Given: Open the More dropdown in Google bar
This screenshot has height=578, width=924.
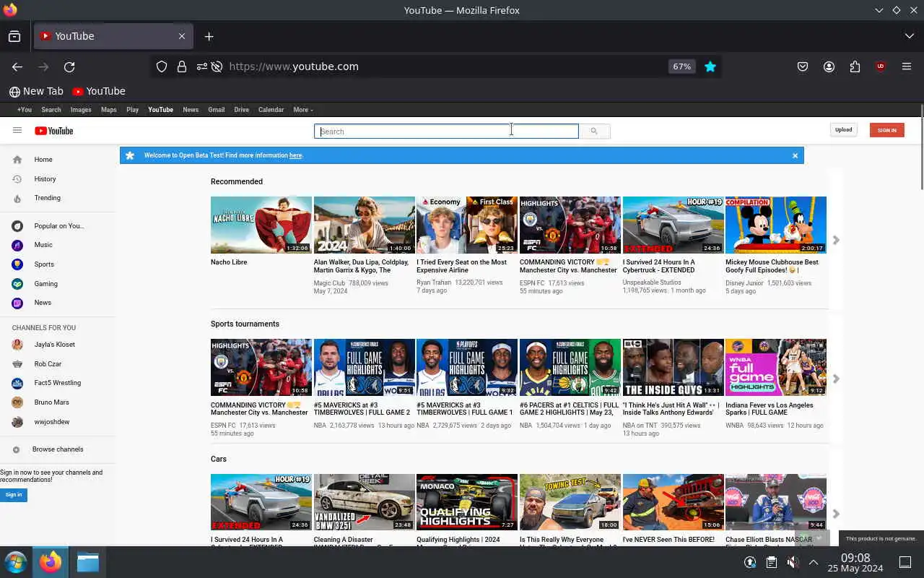Looking at the screenshot, I should click(303, 110).
